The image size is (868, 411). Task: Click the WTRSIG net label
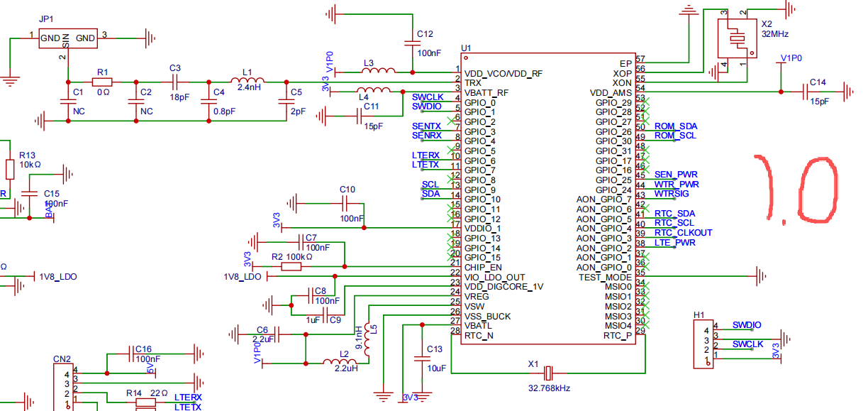pos(671,194)
